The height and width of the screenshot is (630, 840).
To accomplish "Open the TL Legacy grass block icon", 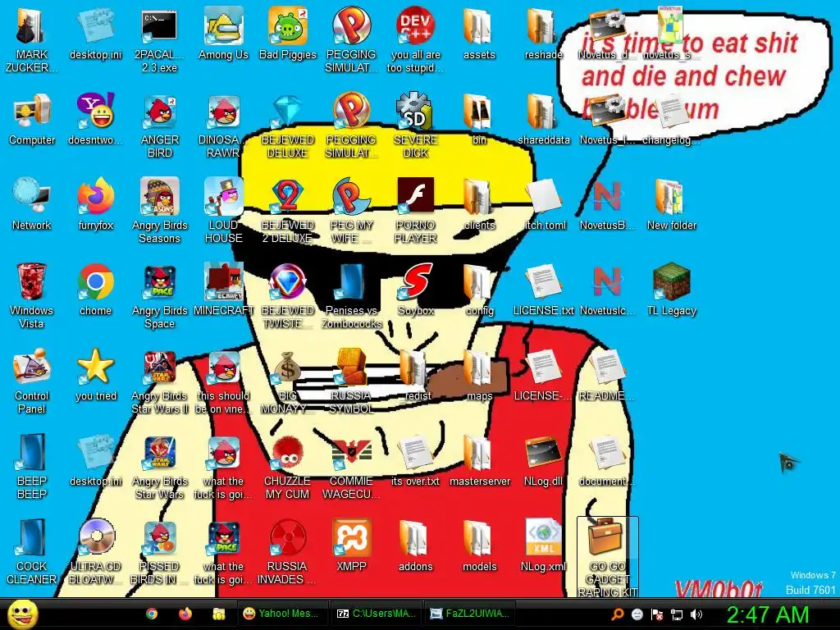I will pos(671,290).
